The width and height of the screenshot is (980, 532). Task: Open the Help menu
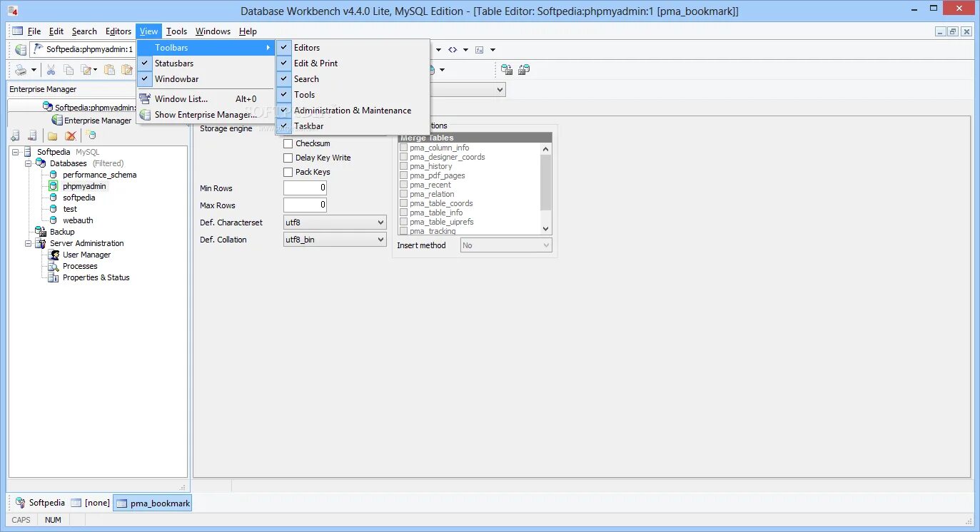[x=248, y=31]
